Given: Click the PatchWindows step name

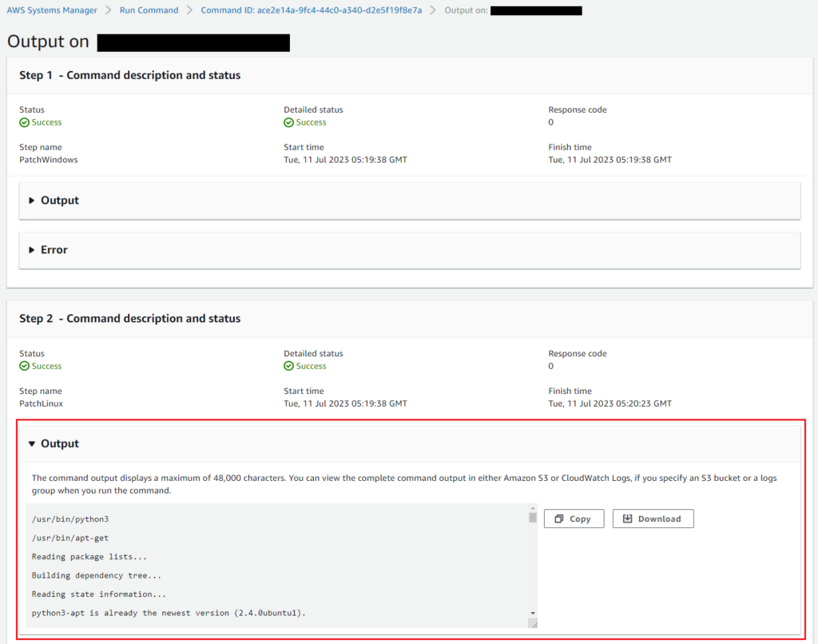Looking at the screenshot, I should click(x=49, y=160).
